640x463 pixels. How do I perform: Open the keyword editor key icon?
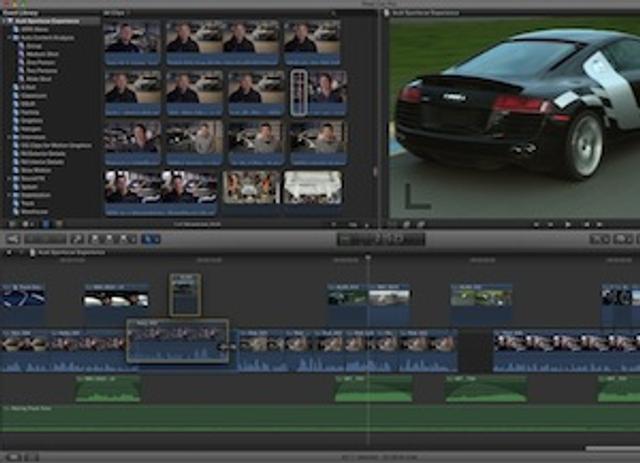click(77, 239)
